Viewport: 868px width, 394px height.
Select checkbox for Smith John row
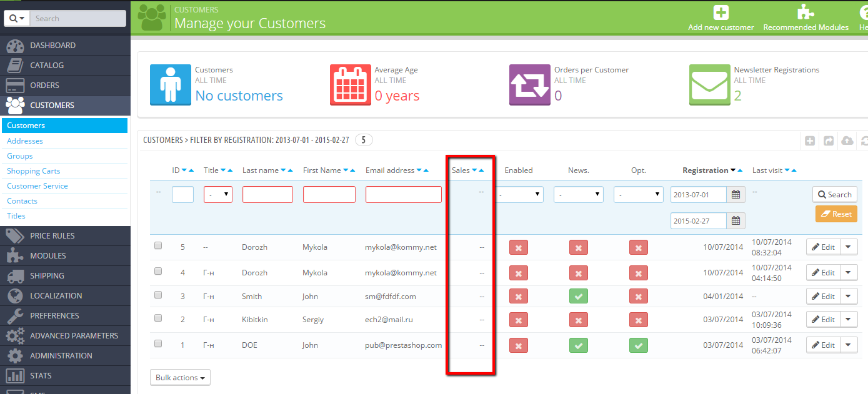[x=158, y=295]
